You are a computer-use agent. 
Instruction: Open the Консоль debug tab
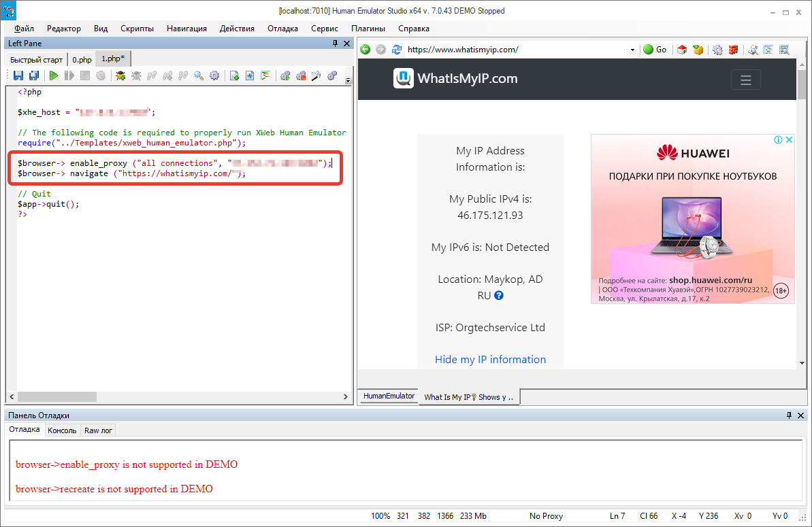(x=62, y=430)
